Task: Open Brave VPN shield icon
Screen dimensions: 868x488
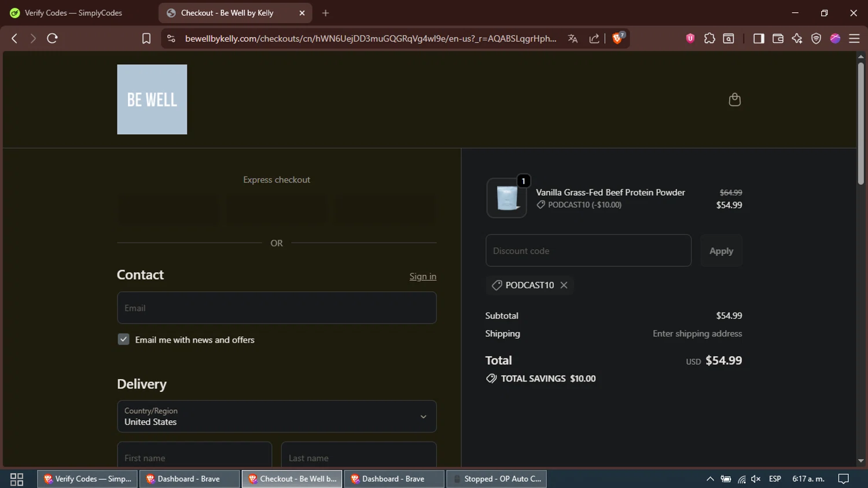Action: coord(816,38)
